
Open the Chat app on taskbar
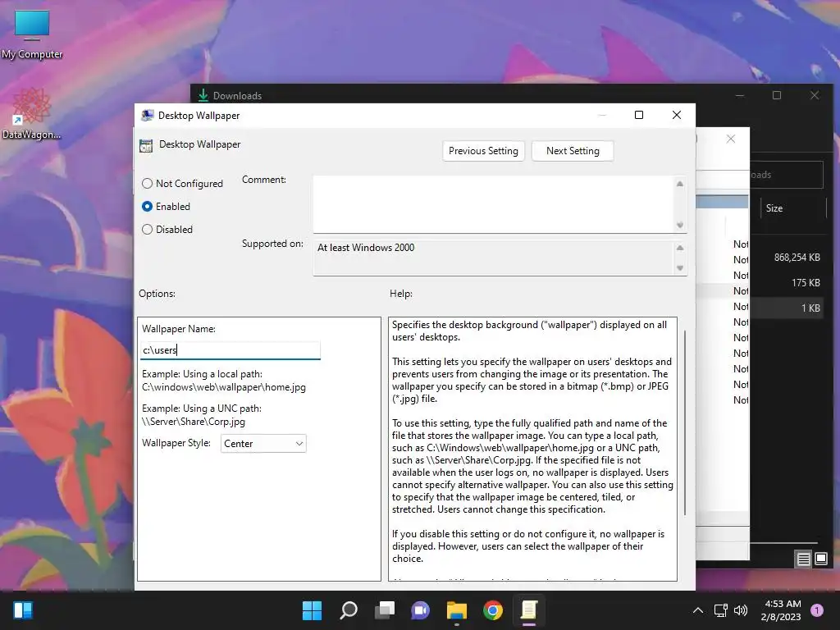click(421, 610)
